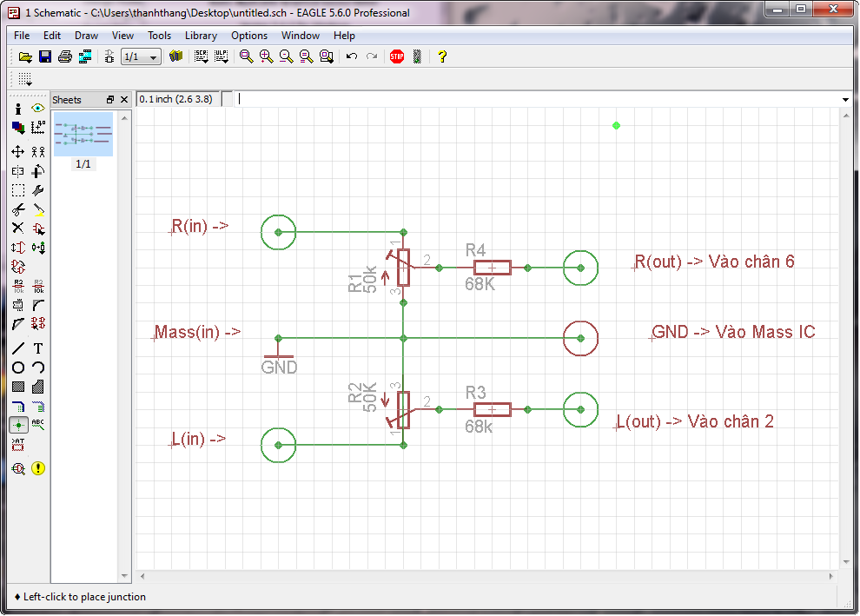Click the red STOP icon

[x=397, y=56]
